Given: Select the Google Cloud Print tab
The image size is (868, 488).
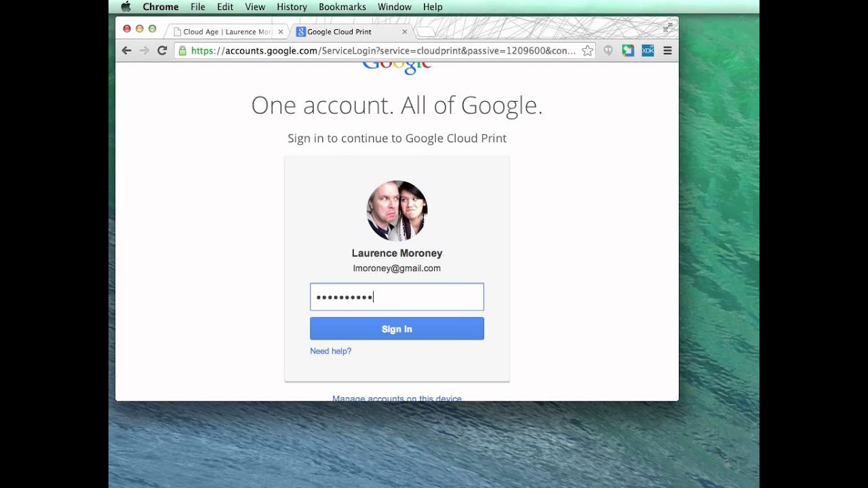Looking at the screenshot, I should pyautogui.click(x=350, y=32).
